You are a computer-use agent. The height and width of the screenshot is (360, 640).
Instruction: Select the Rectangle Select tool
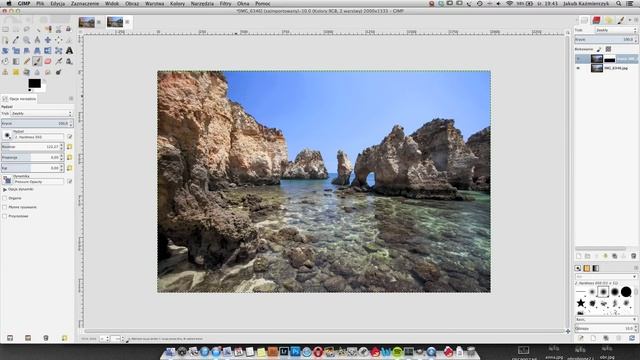pyautogui.click(x=5, y=29)
